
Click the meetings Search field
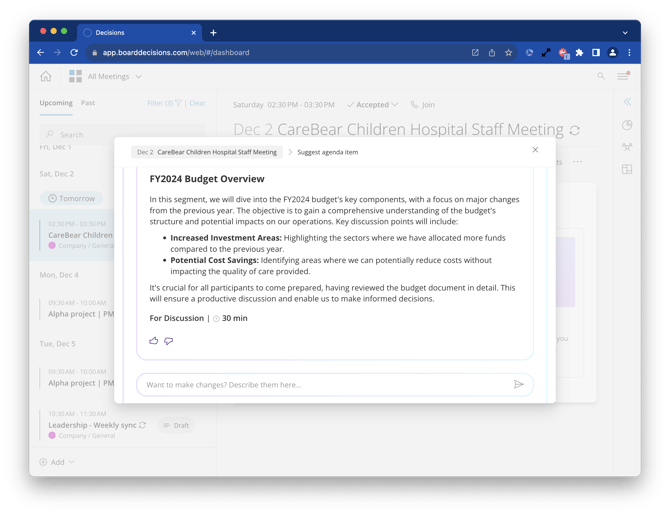(122, 135)
